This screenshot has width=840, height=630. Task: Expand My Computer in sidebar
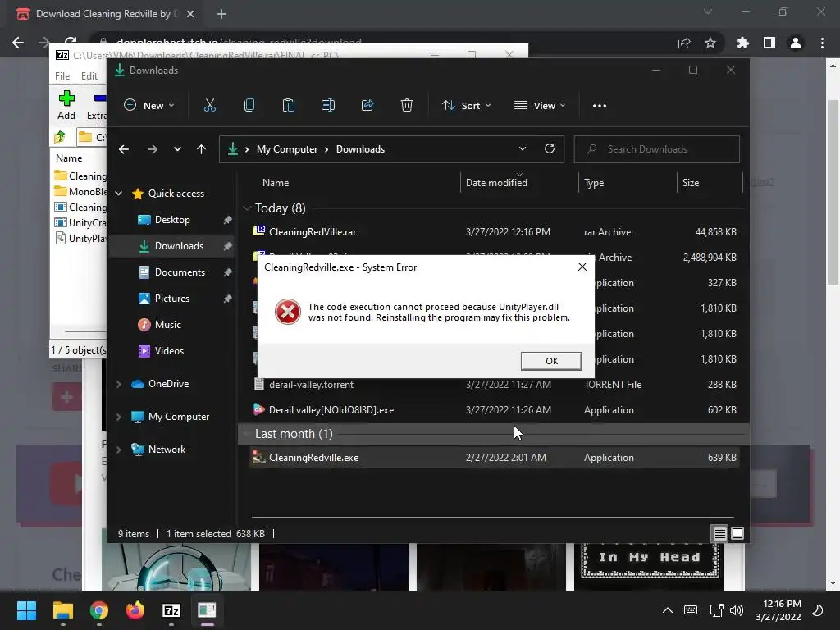pos(119,416)
